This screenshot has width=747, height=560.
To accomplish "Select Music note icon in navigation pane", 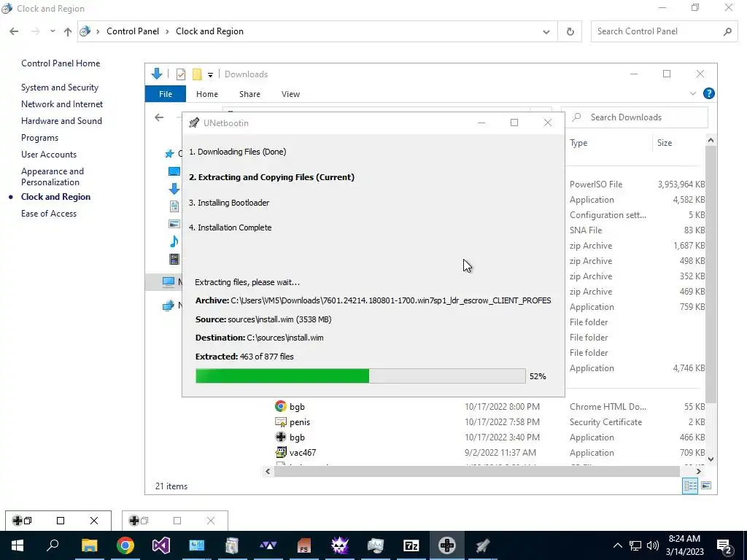I will 174,241.
